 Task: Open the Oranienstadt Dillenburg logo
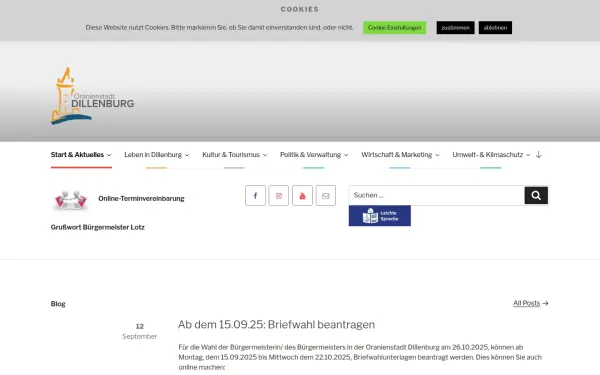92,96
